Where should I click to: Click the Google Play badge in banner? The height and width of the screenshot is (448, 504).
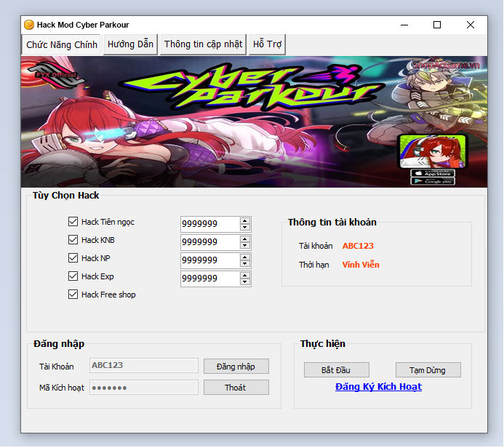click(x=433, y=181)
